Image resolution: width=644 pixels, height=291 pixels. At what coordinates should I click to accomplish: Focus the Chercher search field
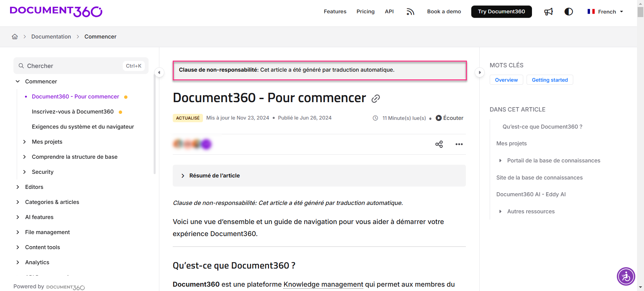(x=81, y=66)
